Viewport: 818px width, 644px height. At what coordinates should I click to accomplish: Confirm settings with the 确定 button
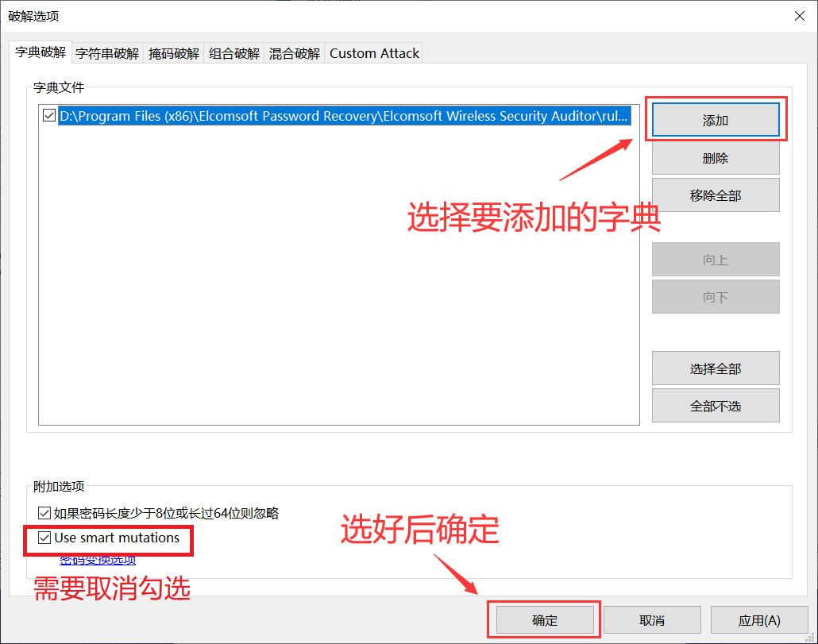point(544,619)
